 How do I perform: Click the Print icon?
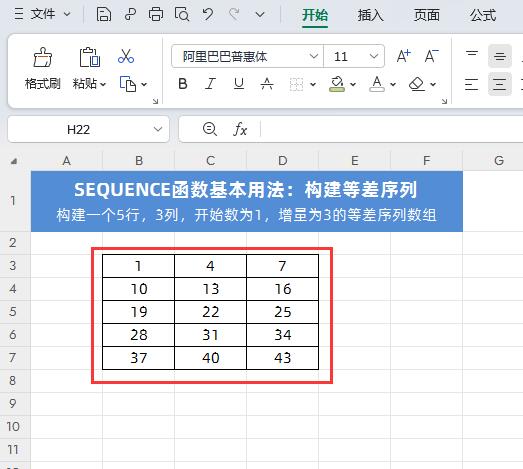click(x=156, y=15)
